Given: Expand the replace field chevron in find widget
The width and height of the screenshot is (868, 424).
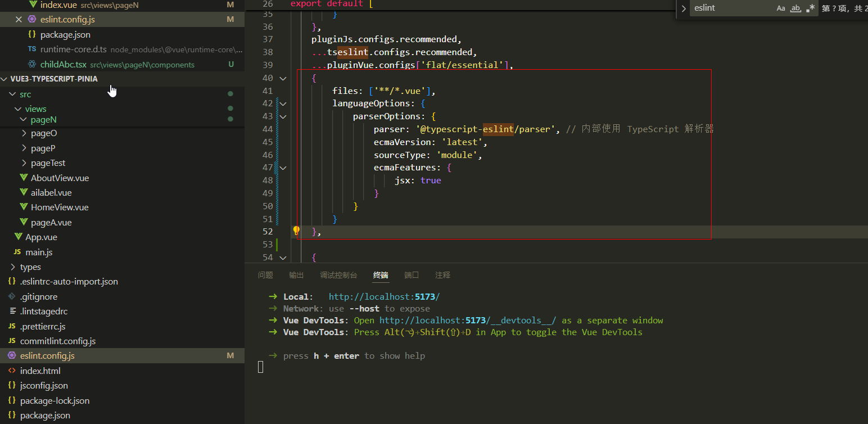Looking at the screenshot, I should pyautogui.click(x=684, y=8).
